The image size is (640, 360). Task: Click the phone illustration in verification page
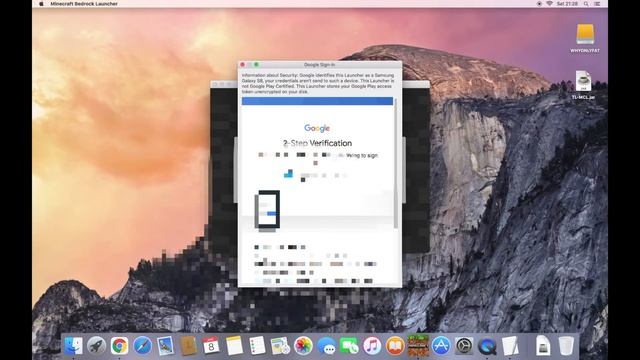pyautogui.click(x=267, y=210)
